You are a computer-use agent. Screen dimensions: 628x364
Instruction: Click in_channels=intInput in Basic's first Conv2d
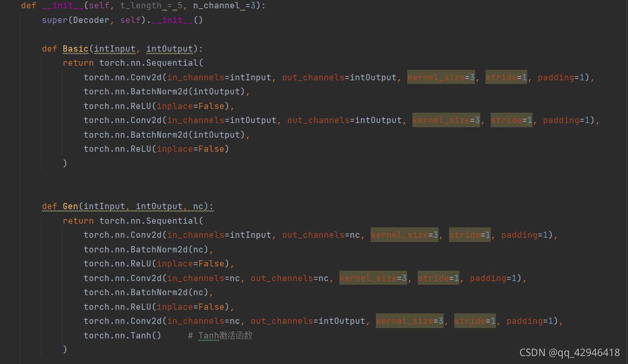[x=219, y=77]
